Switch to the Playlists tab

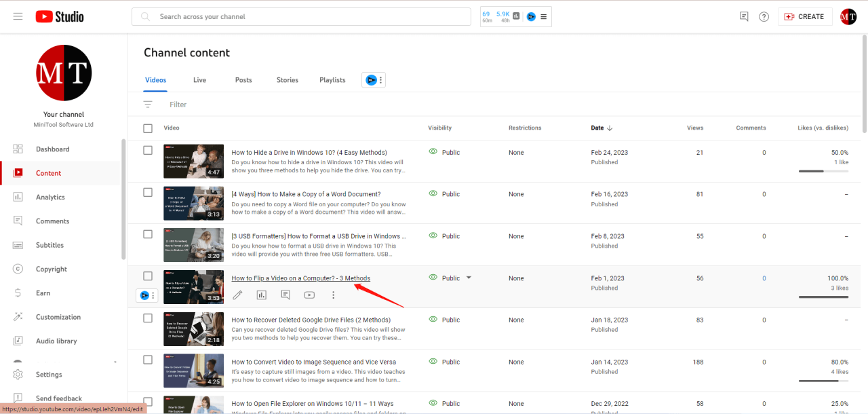coord(332,80)
